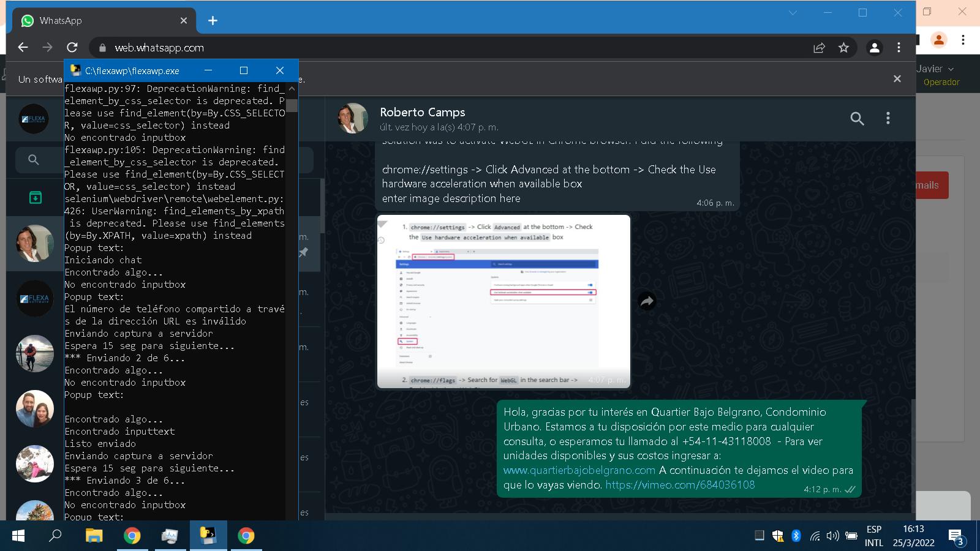Open first Chrome icon in taskbar
The width and height of the screenshot is (980, 551).
click(132, 536)
